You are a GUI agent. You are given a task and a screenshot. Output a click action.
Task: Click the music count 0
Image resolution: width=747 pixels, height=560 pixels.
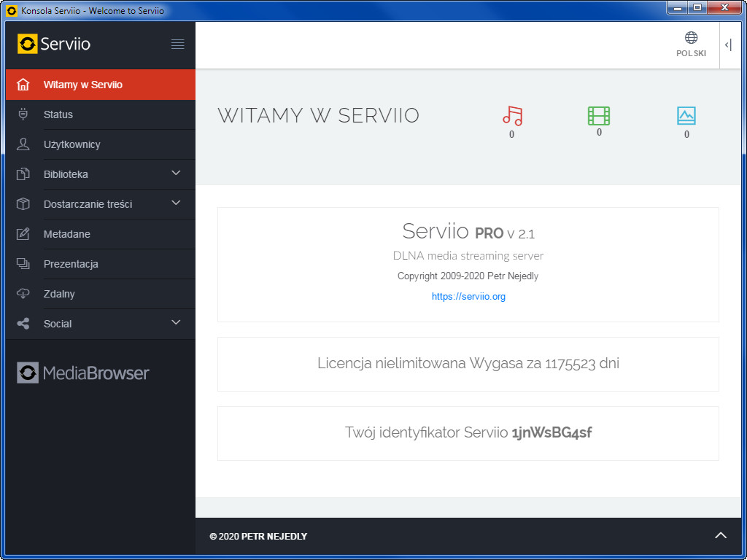tap(511, 135)
